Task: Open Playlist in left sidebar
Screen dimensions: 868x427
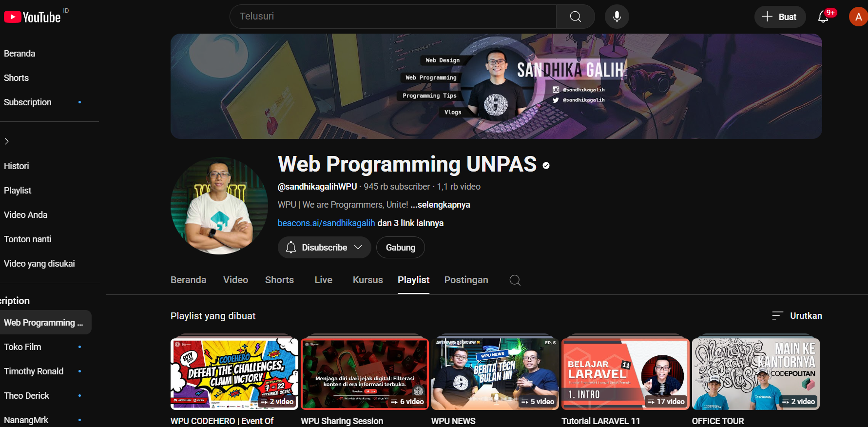Action: (18, 191)
